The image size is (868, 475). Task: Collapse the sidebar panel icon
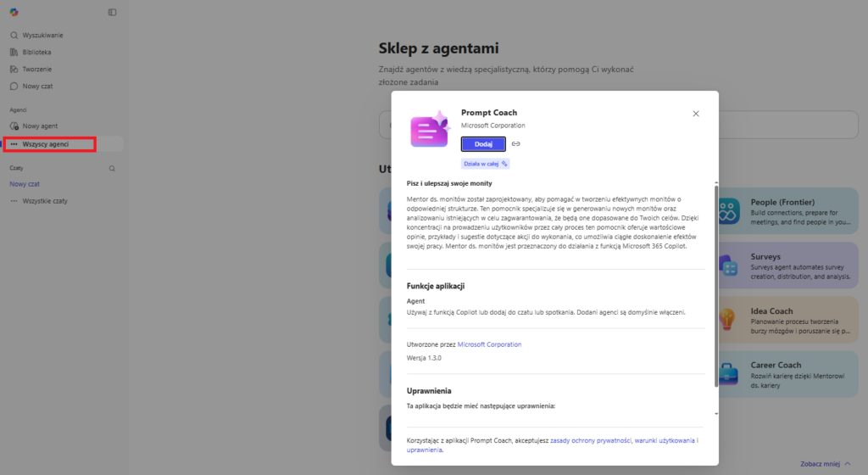point(113,12)
